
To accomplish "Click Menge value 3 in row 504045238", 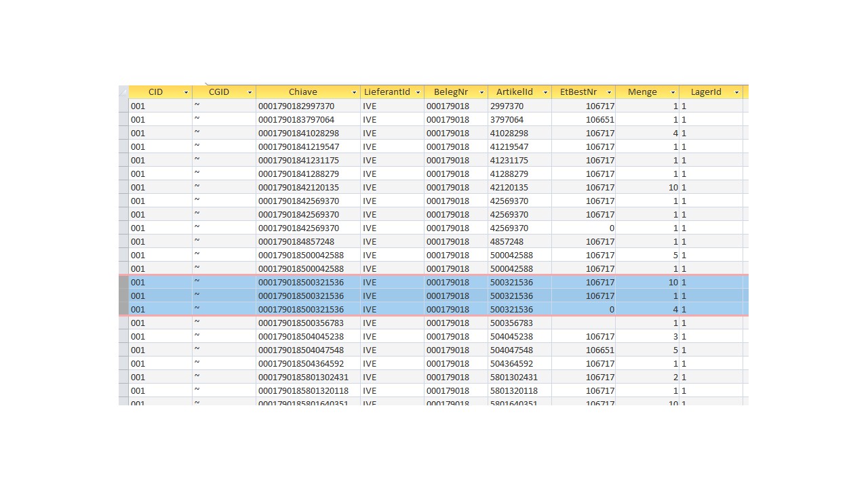I will coord(647,336).
